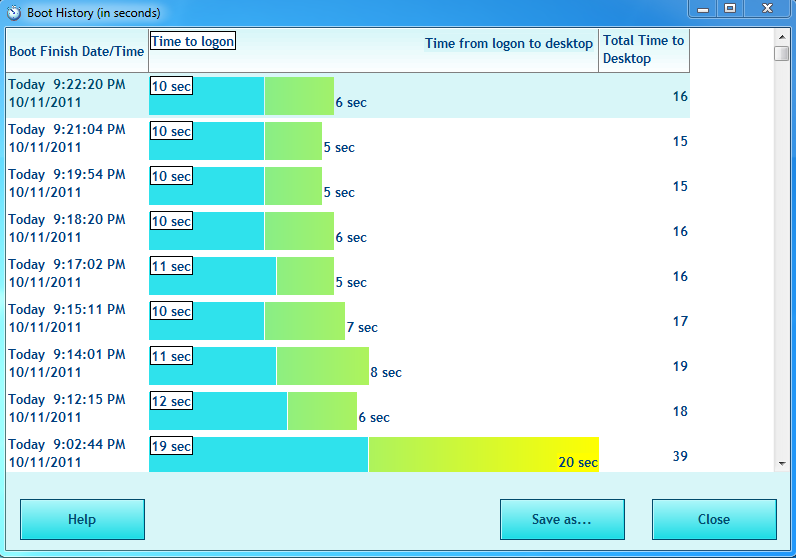
Task: Select the 9:02:44 PM boot entry
Action: pos(348,453)
